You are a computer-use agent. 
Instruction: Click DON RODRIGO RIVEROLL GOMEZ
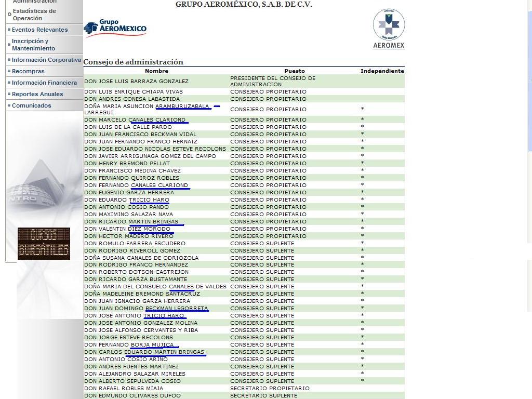coord(132,251)
